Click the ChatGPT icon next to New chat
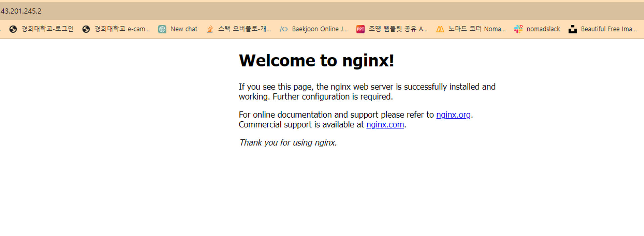 pyautogui.click(x=162, y=29)
